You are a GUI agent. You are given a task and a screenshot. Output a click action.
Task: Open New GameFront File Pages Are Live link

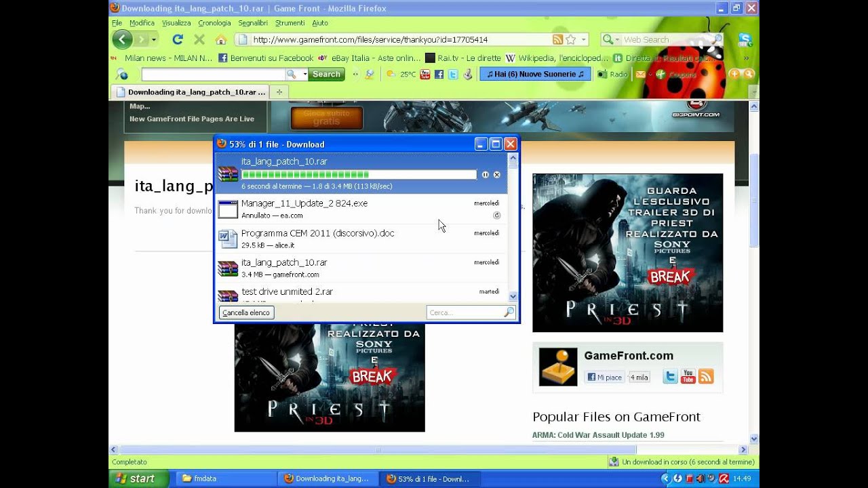(x=192, y=119)
